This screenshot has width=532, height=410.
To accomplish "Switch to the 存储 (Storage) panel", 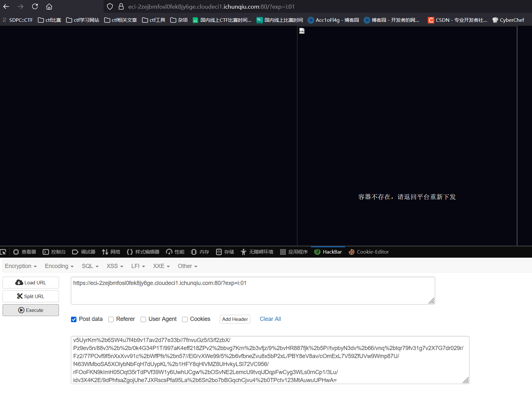I will (x=225, y=252).
